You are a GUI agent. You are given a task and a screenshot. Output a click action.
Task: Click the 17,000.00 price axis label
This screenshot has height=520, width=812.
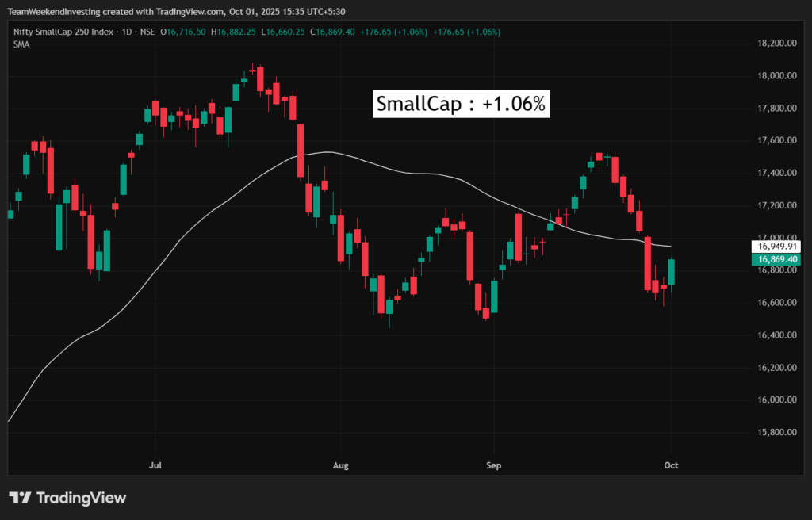(x=776, y=238)
